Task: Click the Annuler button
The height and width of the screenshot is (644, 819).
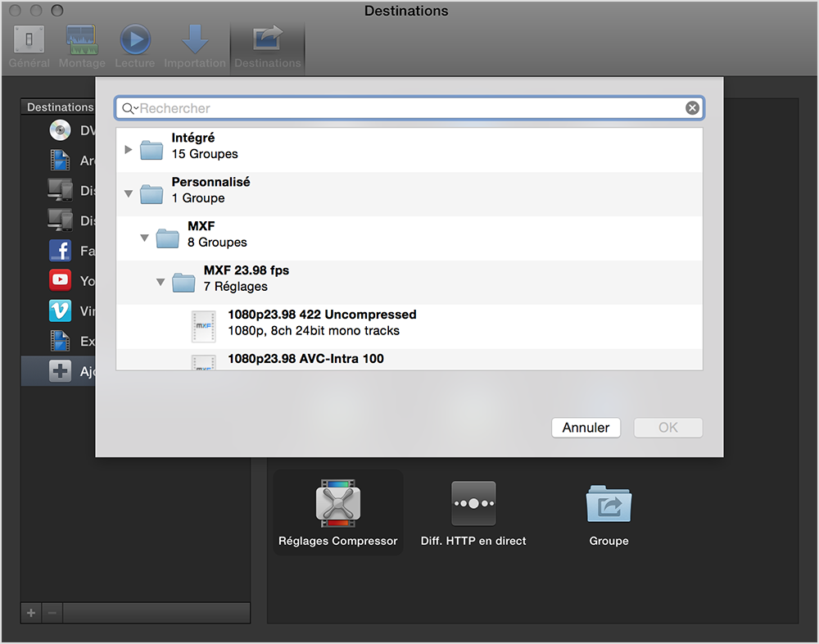Action: pos(586,427)
